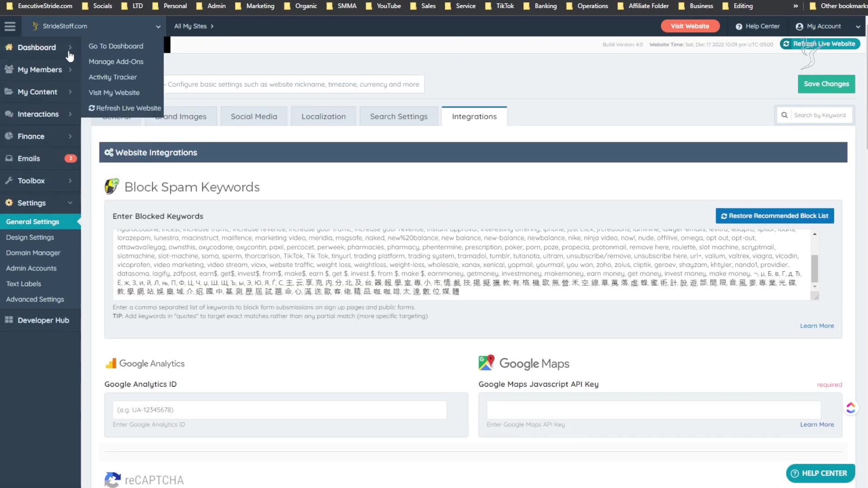Click the Toolbox wrench icon

point(9,180)
